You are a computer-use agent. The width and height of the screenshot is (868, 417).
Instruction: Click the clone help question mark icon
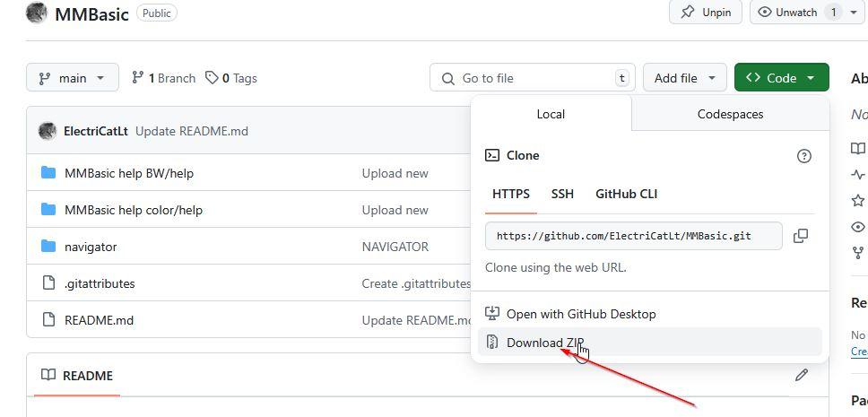pyautogui.click(x=803, y=156)
